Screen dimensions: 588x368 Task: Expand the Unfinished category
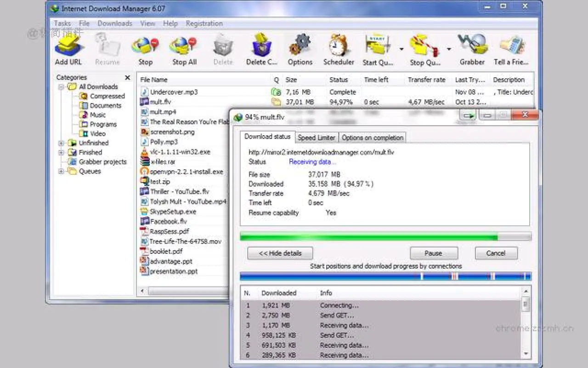61,143
